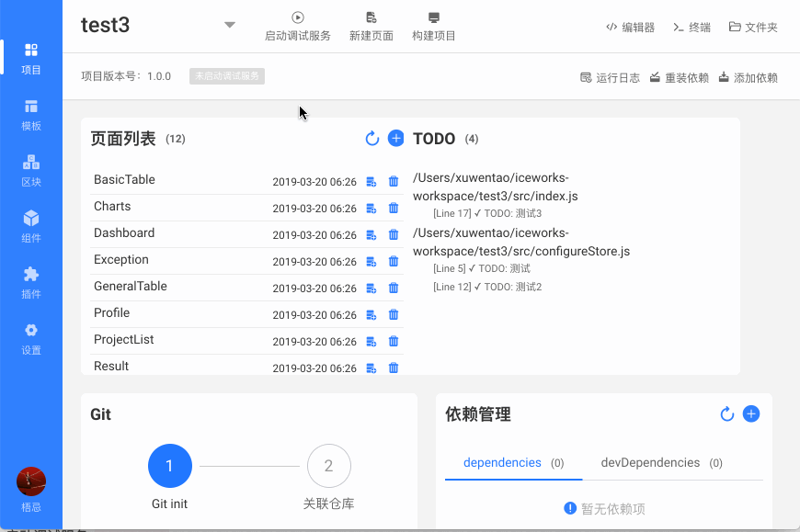Select the ProjectList page name
Viewport: 800px width, 532px height.
click(x=123, y=339)
